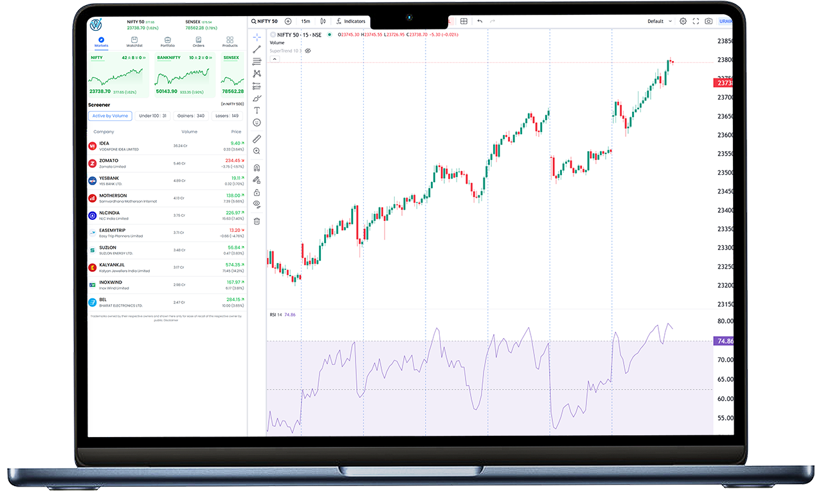Undo the last chart action

480,21
